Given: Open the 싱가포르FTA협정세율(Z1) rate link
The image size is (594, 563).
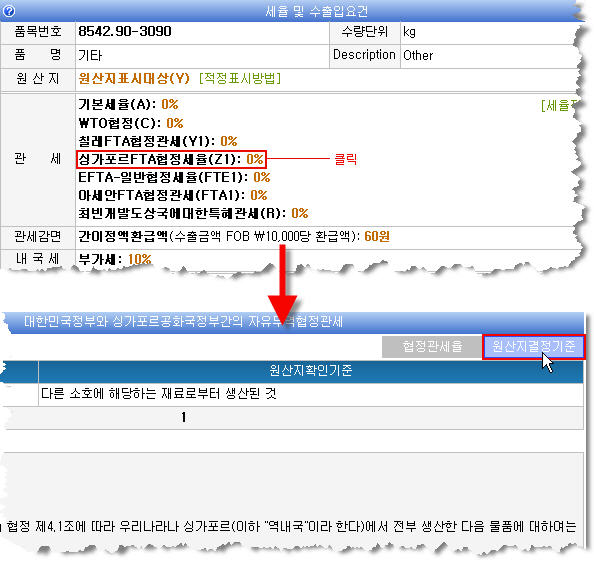Looking at the screenshot, I should [171, 159].
